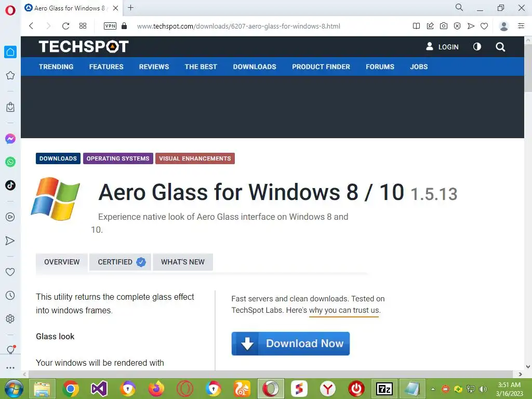Image resolution: width=532 pixels, height=399 pixels.
Task: Open Opera sidebar bookmarks star
Action: [10, 75]
